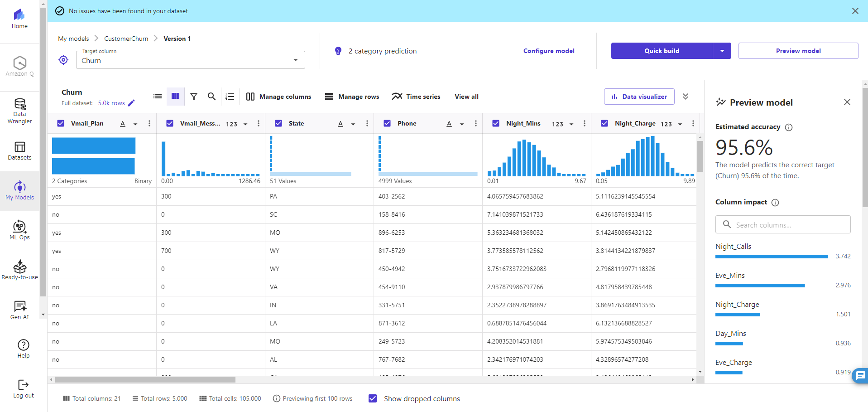Image resolution: width=868 pixels, height=412 pixels.
Task: Click the Search columns field
Action: pos(783,224)
